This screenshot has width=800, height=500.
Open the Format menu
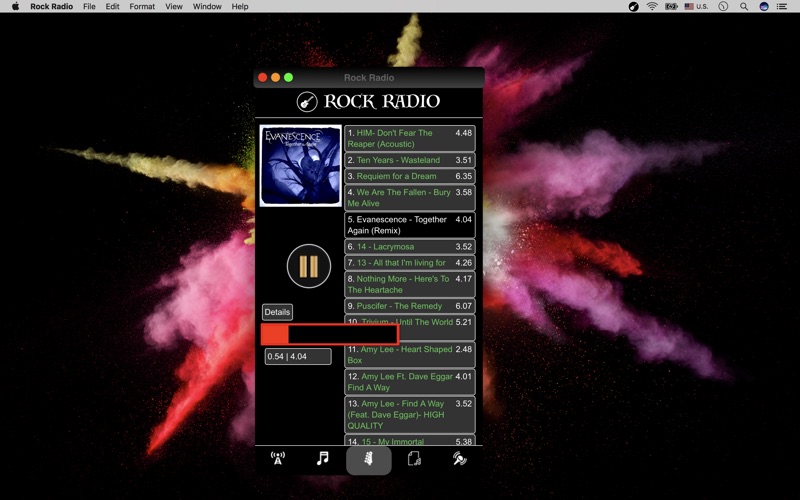coord(142,6)
